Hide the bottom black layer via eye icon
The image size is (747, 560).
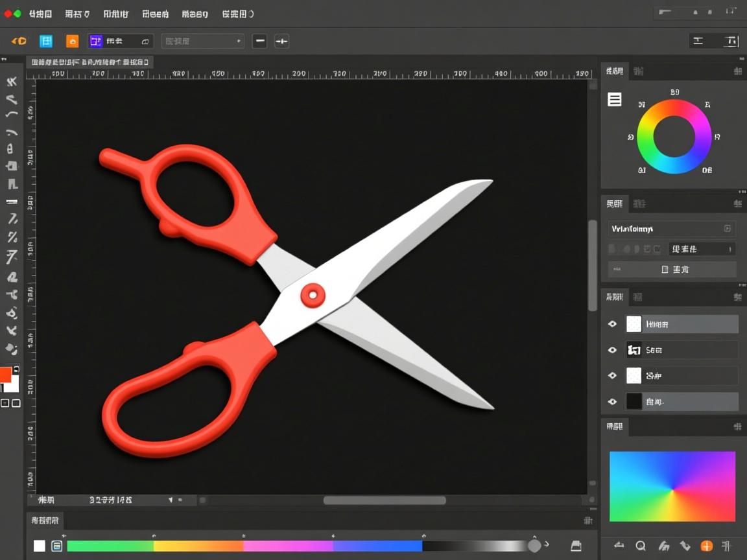[x=612, y=402]
